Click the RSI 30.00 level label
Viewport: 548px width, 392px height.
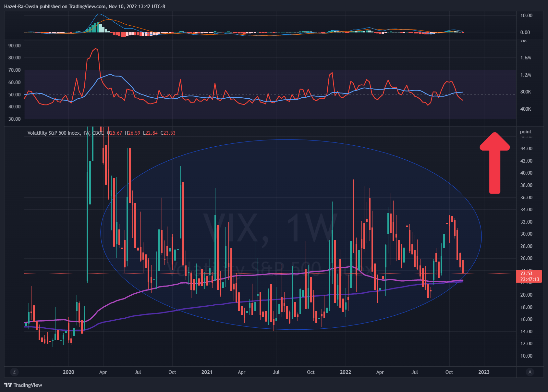15,119
